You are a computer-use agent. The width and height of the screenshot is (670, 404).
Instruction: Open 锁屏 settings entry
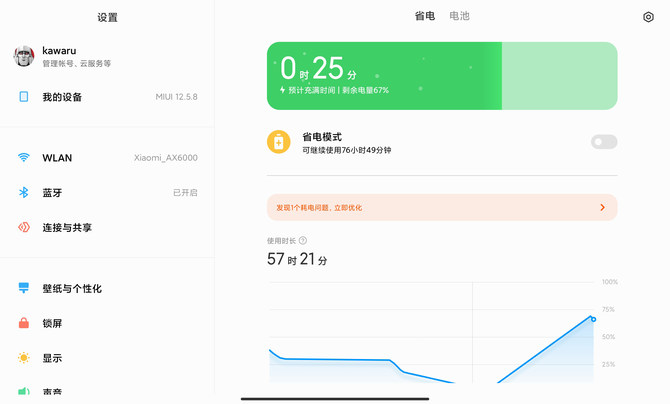point(107,323)
